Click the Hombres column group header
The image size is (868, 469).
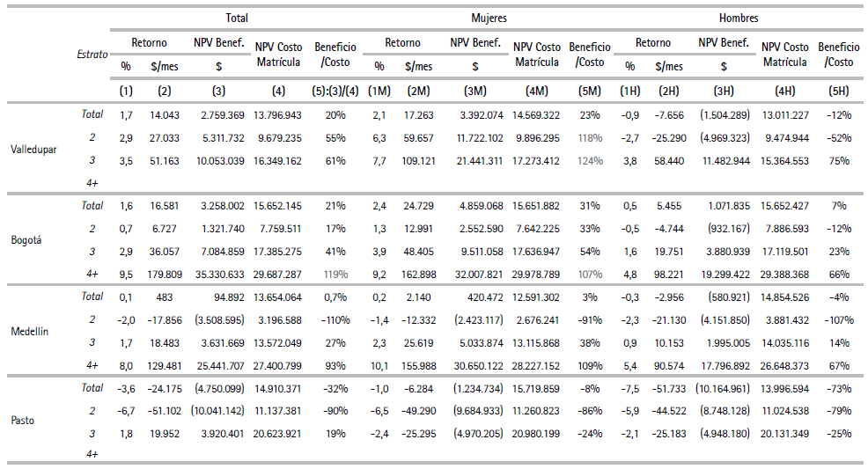739,18
